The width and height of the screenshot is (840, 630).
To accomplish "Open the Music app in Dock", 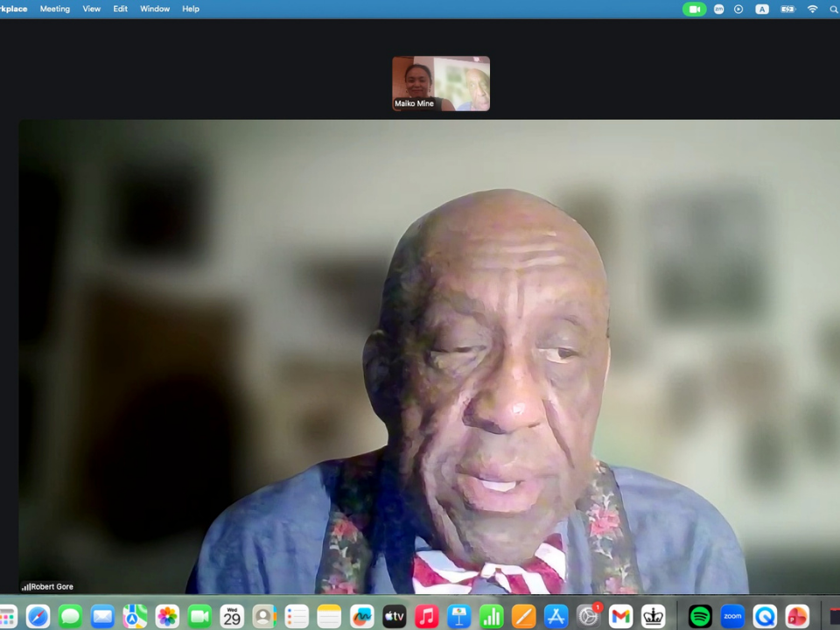I will coord(426,617).
